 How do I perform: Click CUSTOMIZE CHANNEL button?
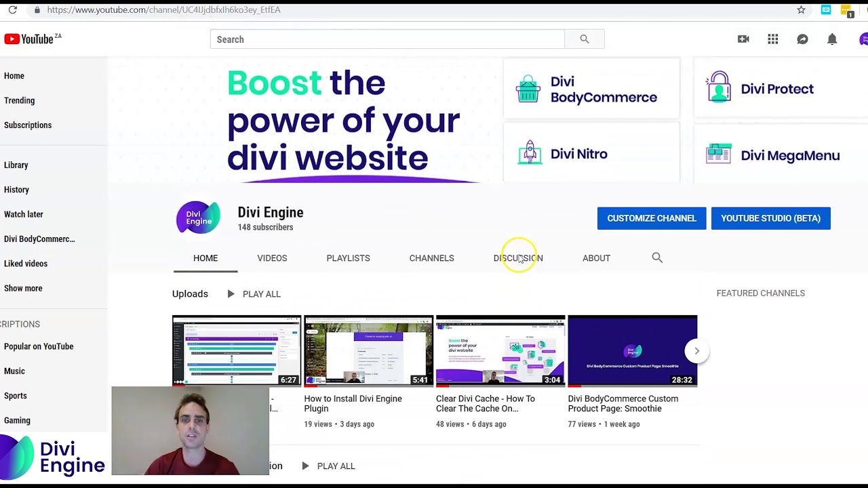(652, 218)
